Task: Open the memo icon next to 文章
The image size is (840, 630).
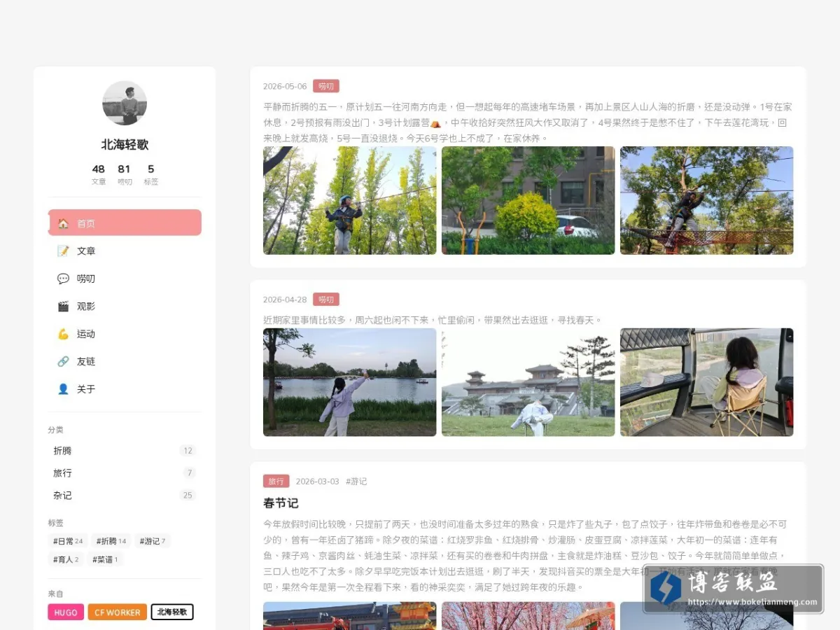Action: [63, 251]
